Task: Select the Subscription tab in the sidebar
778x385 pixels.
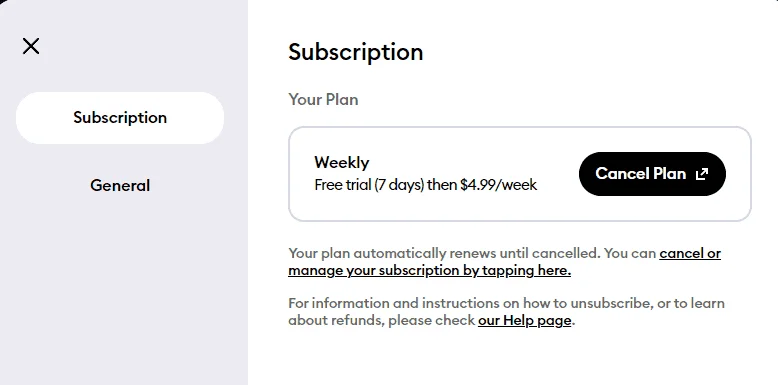Action: (x=120, y=118)
